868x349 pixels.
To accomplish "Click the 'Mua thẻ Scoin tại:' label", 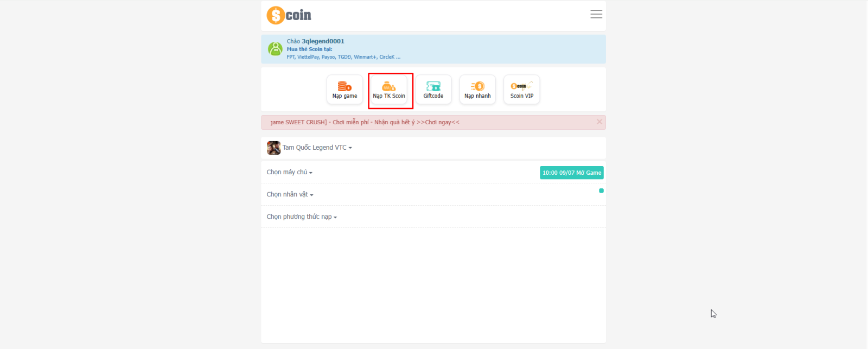I will point(310,49).
